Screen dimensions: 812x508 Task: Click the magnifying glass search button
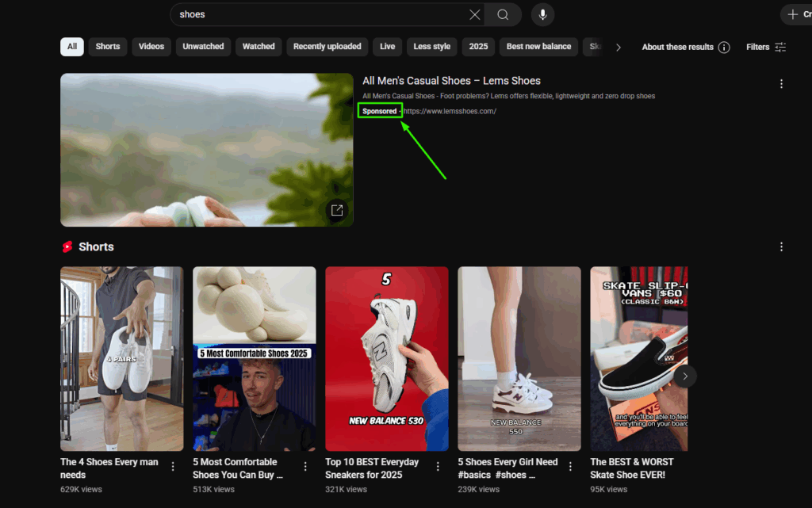tap(503, 14)
